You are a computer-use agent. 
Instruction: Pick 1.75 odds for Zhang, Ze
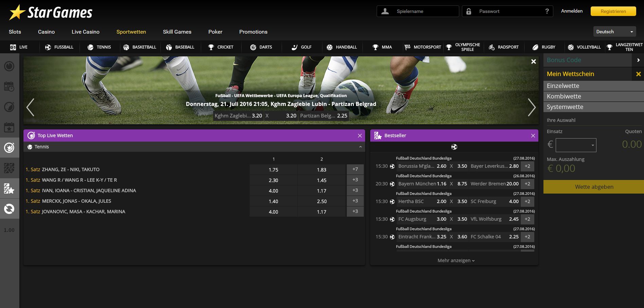point(273,169)
